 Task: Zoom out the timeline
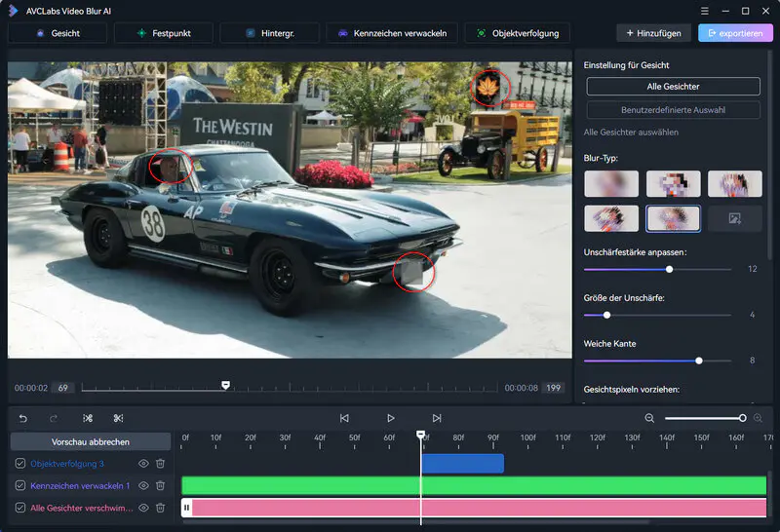point(649,418)
